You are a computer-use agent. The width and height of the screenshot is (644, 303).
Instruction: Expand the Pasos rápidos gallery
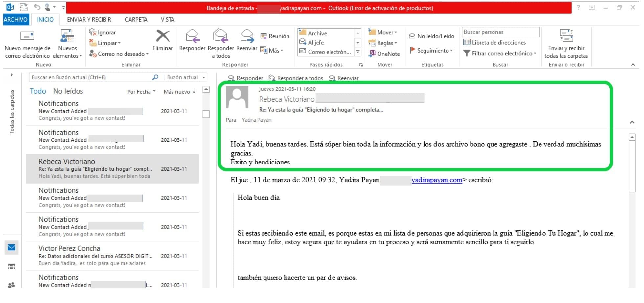tap(358, 52)
